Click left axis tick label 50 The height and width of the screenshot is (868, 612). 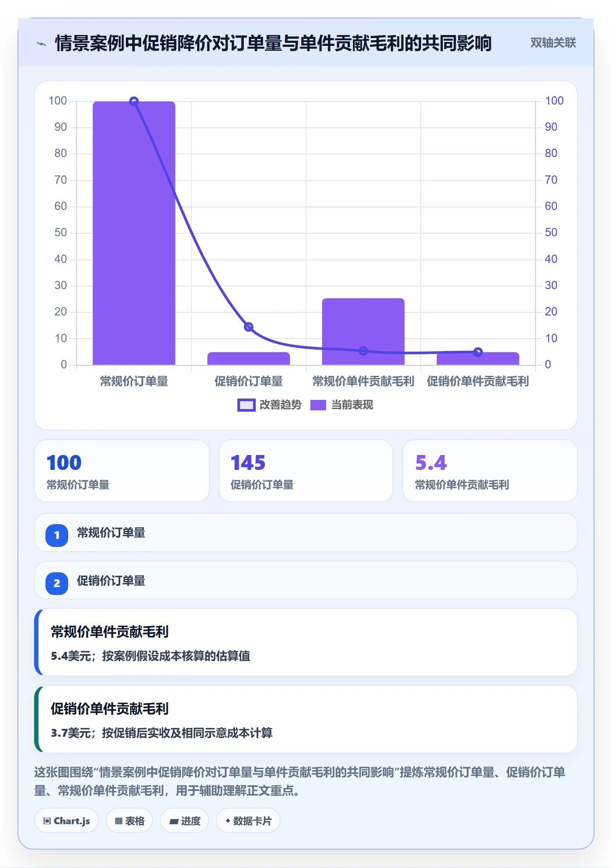coord(61,233)
